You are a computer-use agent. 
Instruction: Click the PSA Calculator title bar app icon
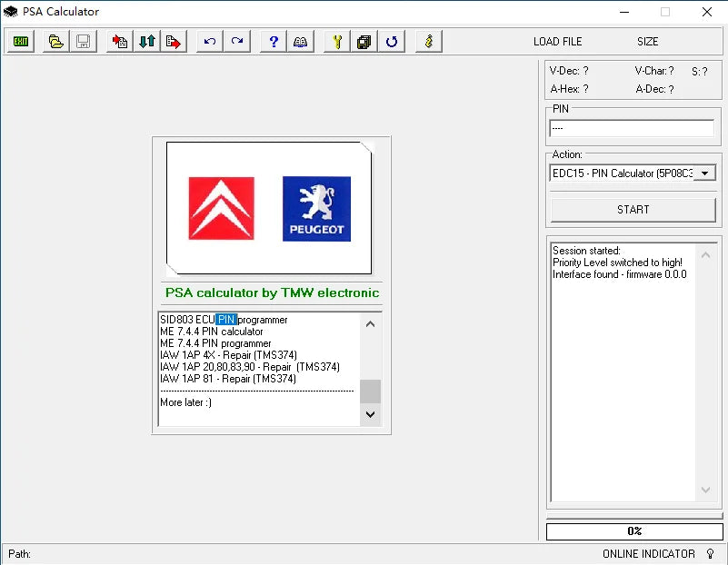[10, 12]
